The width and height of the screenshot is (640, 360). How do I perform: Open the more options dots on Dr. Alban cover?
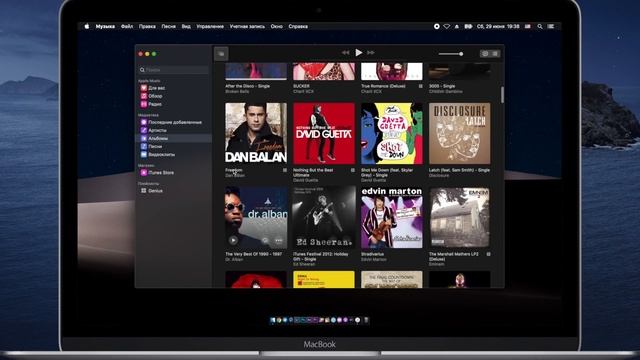pos(279,241)
